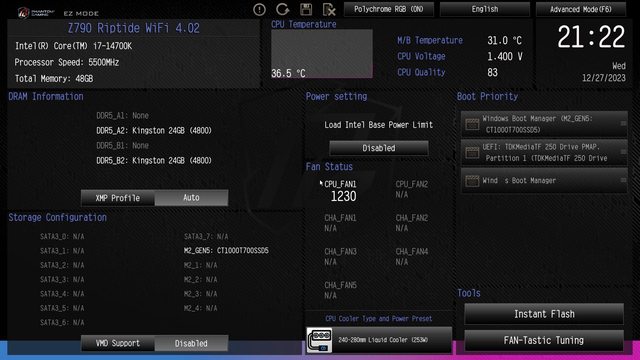Open 240-280mm Liquid Cooler preset selector

click(x=379, y=340)
